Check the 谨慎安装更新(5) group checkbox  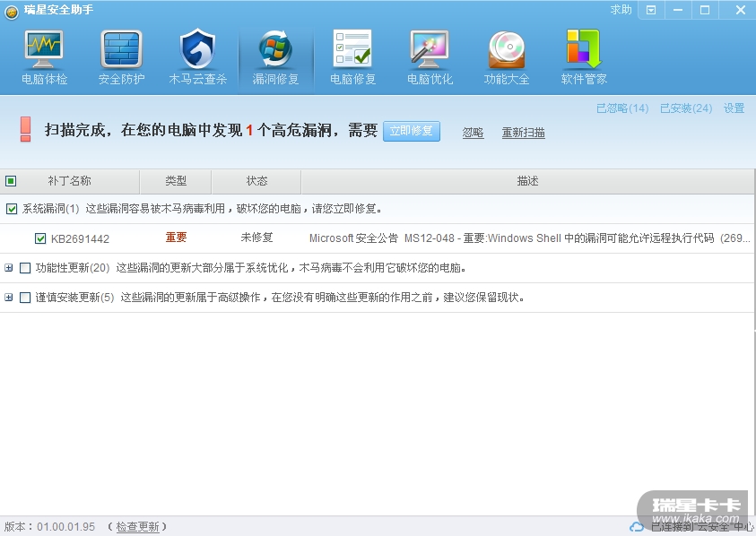coord(25,298)
